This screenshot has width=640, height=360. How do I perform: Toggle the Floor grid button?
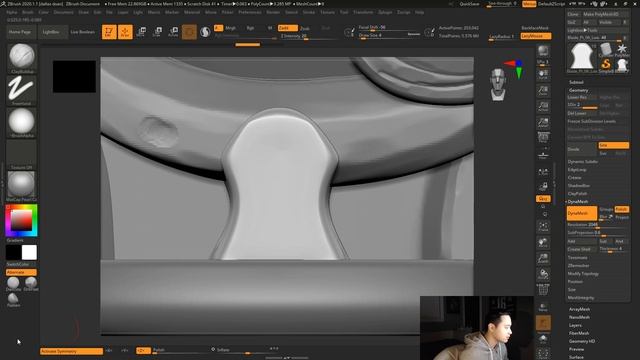click(543, 154)
